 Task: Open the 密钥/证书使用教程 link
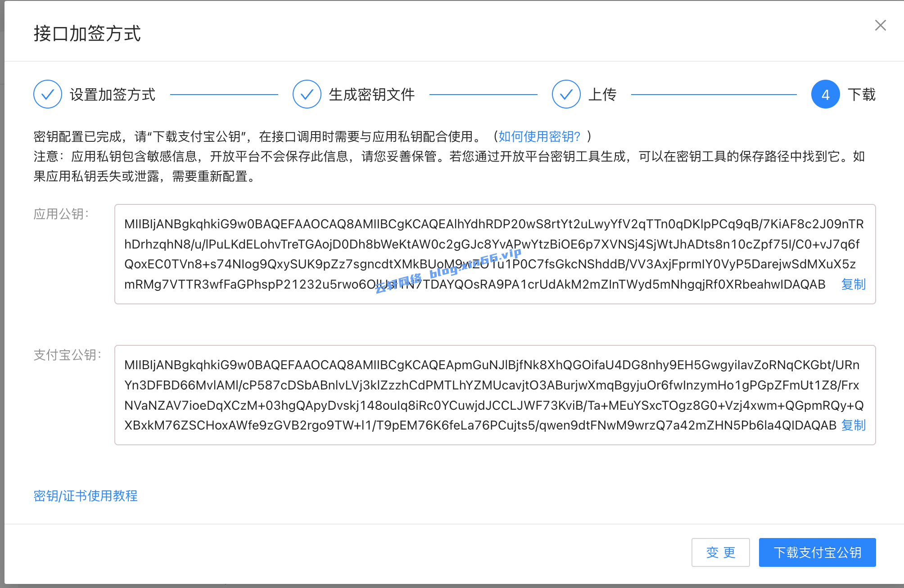pos(86,496)
